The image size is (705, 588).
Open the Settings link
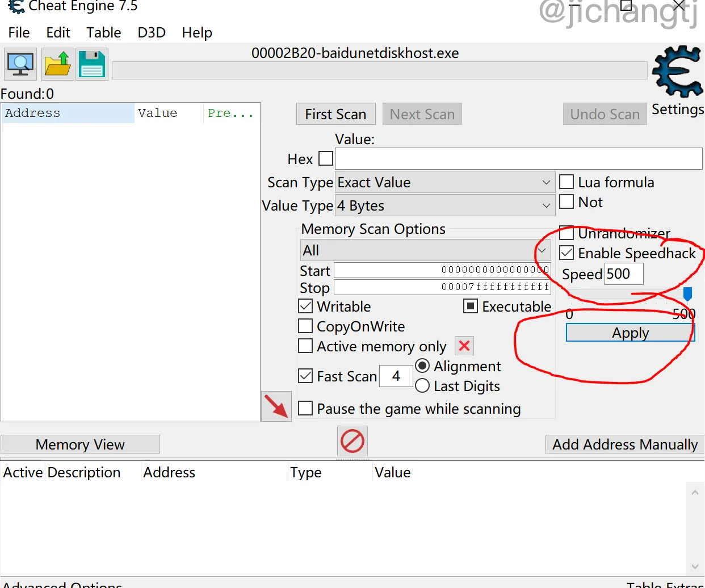tap(678, 109)
